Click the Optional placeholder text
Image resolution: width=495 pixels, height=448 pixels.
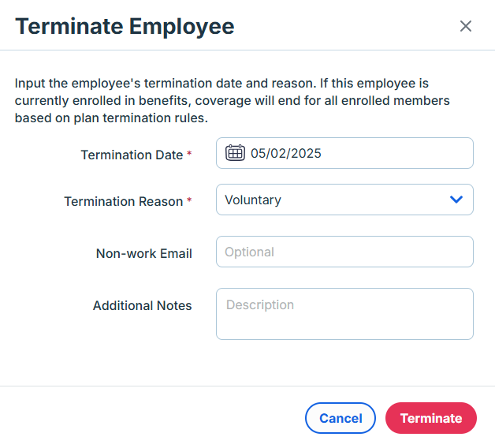pyautogui.click(x=249, y=252)
